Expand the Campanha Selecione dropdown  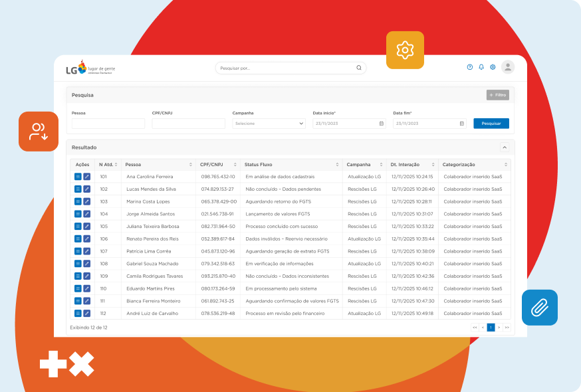pyautogui.click(x=269, y=124)
